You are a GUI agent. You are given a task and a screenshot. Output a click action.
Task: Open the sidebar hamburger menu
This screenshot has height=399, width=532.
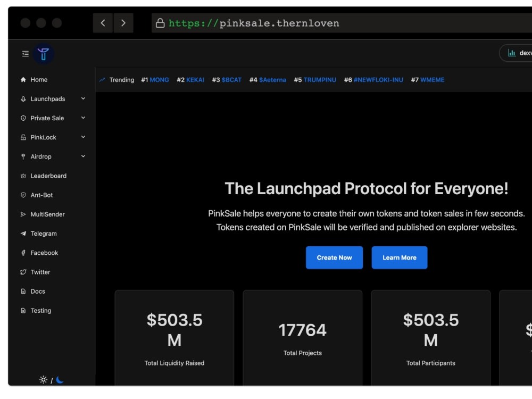[x=25, y=54]
